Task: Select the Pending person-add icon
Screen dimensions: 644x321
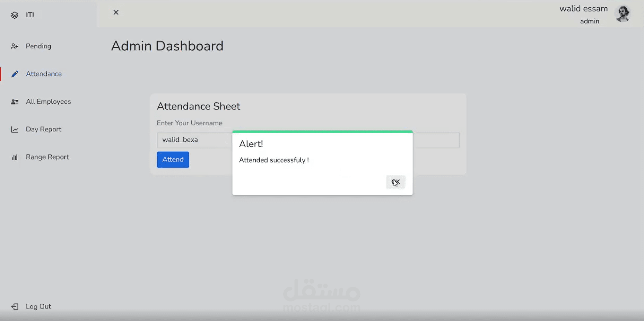Action: 15,46
